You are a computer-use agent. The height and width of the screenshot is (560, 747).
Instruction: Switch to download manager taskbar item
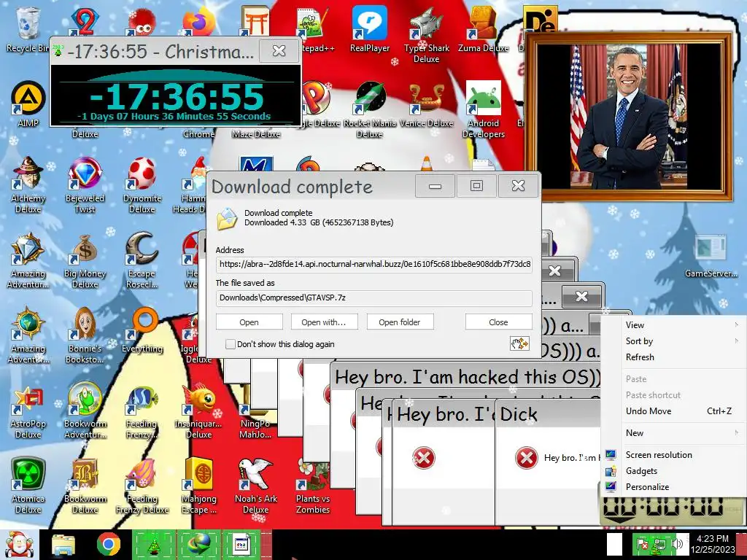(x=198, y=545)
